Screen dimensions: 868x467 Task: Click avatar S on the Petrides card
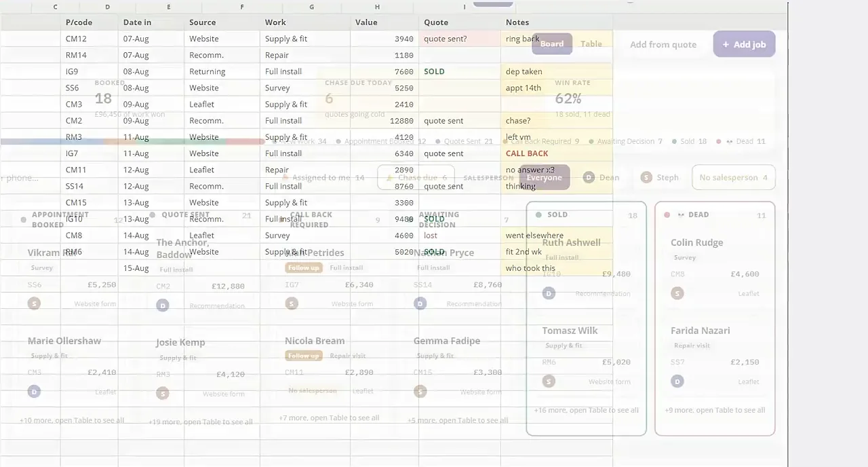pyautogui.click(x=292, y=303)
